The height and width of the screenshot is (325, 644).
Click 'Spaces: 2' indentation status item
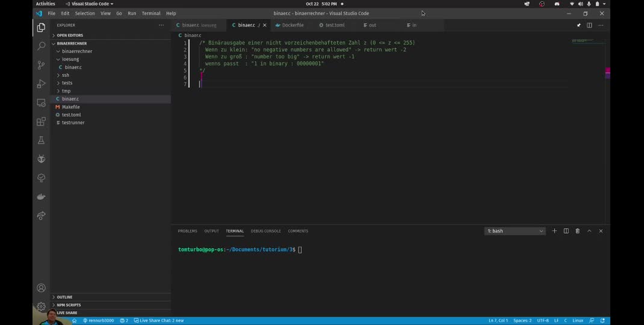[x=522, y=320]
